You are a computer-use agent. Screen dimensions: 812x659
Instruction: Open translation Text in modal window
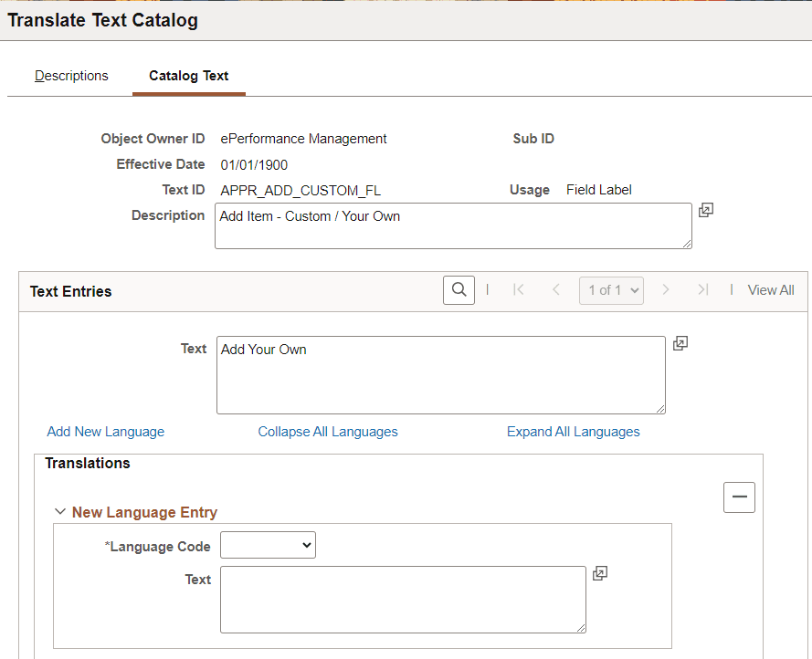click(600, 573)
